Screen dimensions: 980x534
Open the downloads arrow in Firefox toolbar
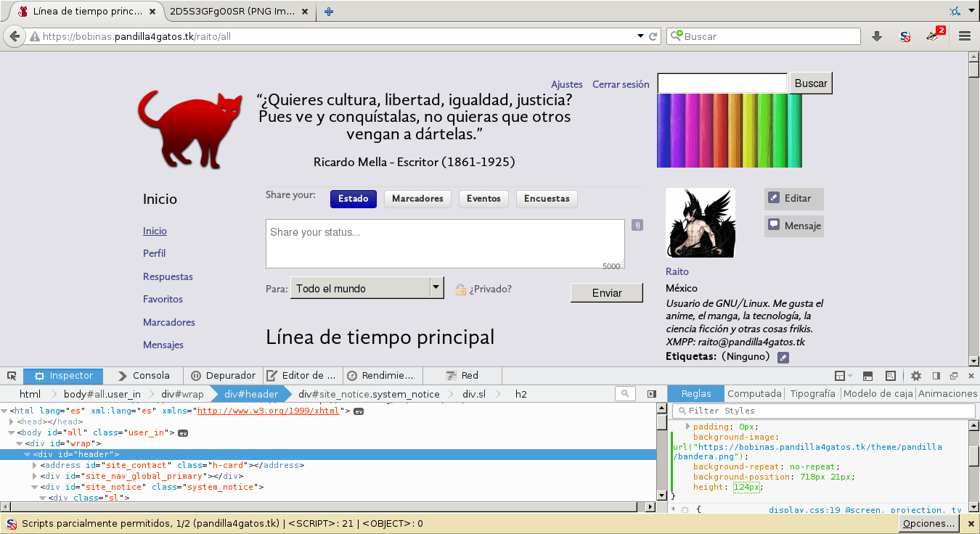click(877, 36)
